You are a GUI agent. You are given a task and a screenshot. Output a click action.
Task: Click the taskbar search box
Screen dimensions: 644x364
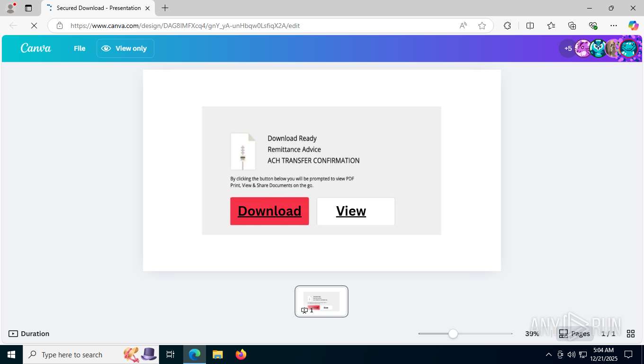coord(91,355)
